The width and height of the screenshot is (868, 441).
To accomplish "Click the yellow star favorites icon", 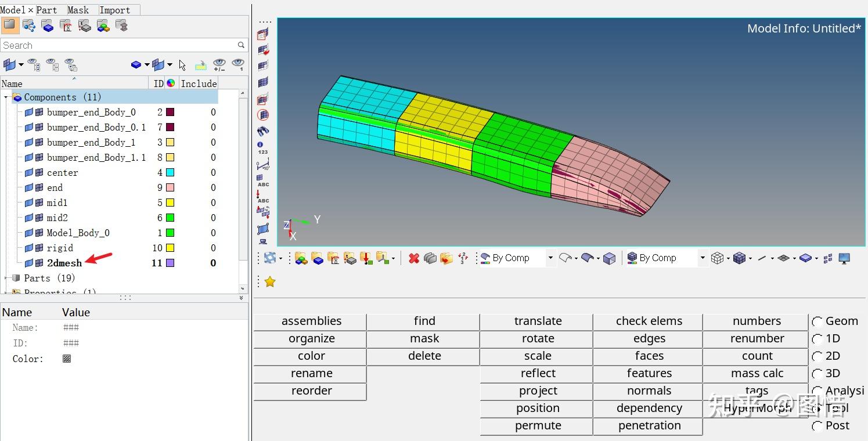I will 269,281.
